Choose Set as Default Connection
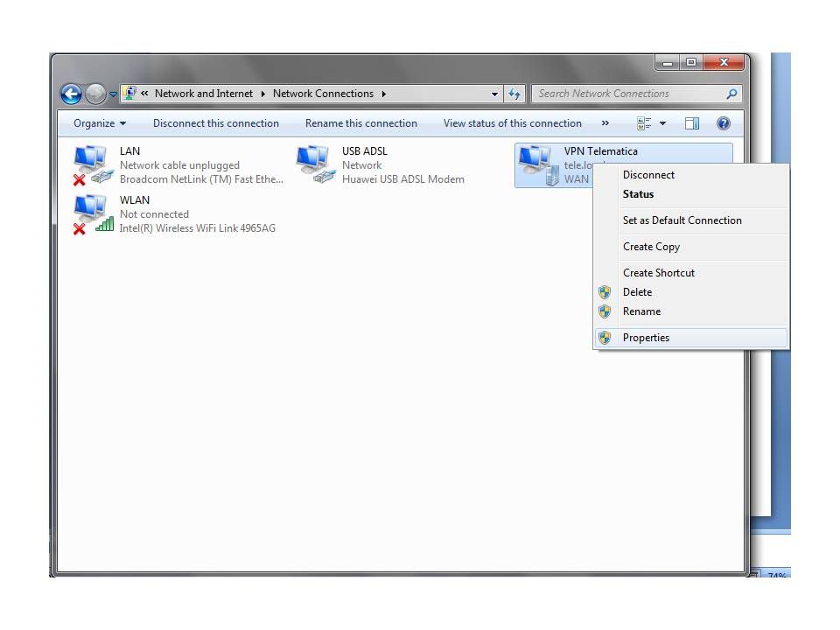This screenshot has width=840, height=630. click(682, 220)
